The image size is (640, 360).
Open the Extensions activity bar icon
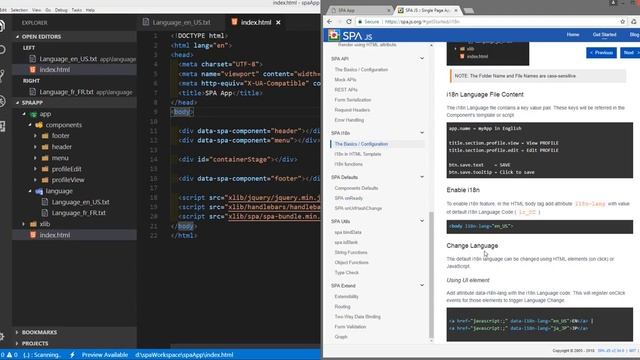(2, 126)
